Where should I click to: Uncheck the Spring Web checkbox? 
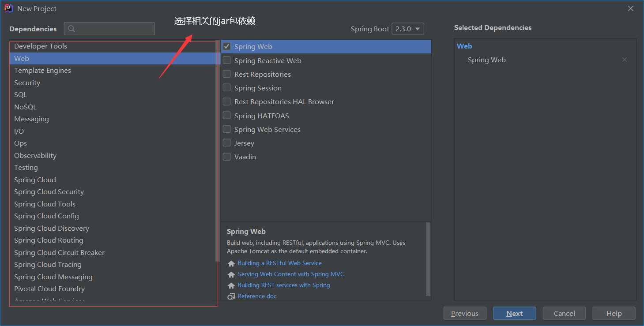227,46
